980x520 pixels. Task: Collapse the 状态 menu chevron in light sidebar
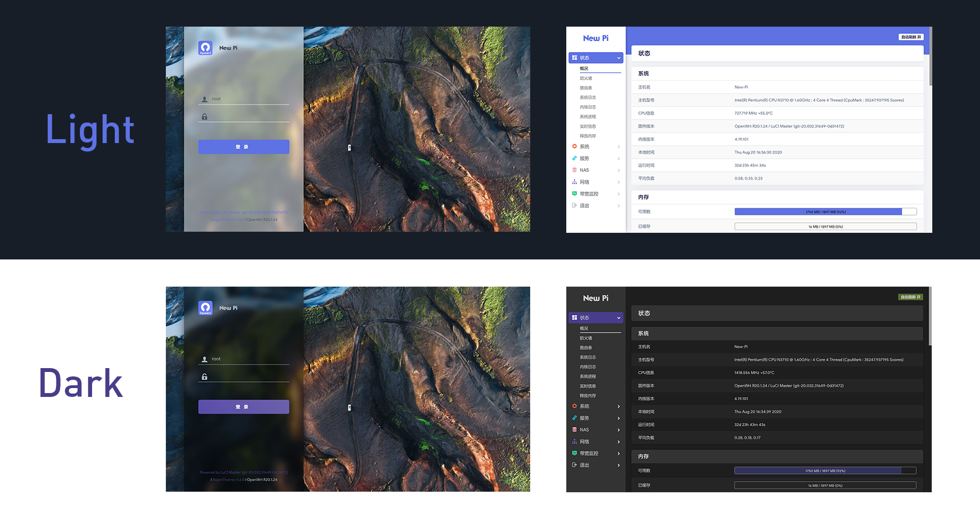(x=619, y=58)
